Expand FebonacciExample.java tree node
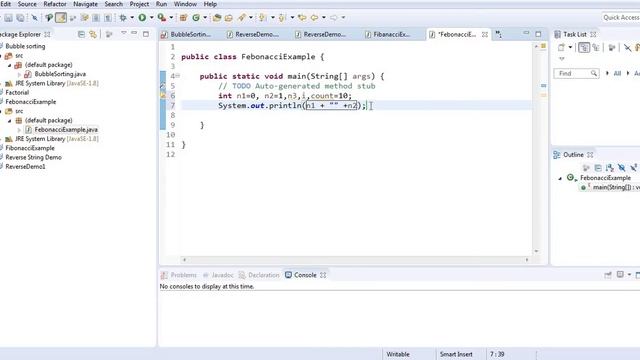 coord(19,130)
